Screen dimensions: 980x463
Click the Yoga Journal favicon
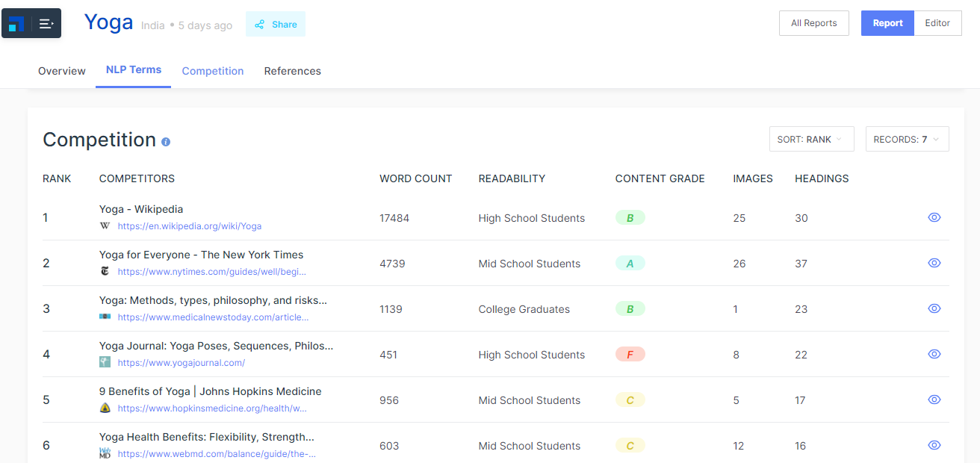105,362
